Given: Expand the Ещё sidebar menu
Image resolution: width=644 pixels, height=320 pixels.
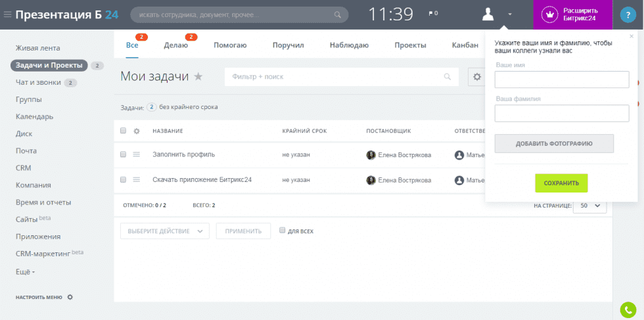Looking at the screenshot, I should (25, 271).
